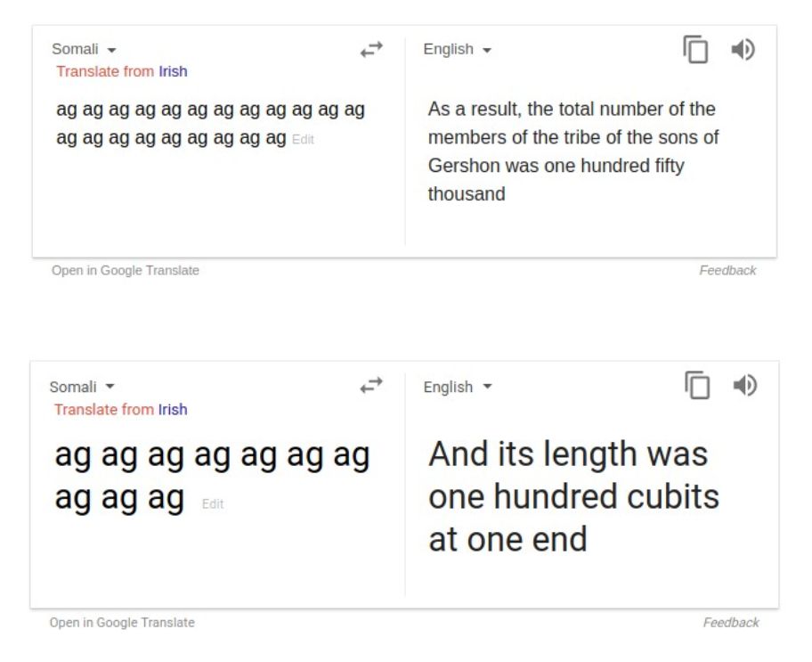This screenshot has width=812, height=662.
Task: Open in Google Translate below cubits box
Action: pyautogui.click(x=121, y=623)
